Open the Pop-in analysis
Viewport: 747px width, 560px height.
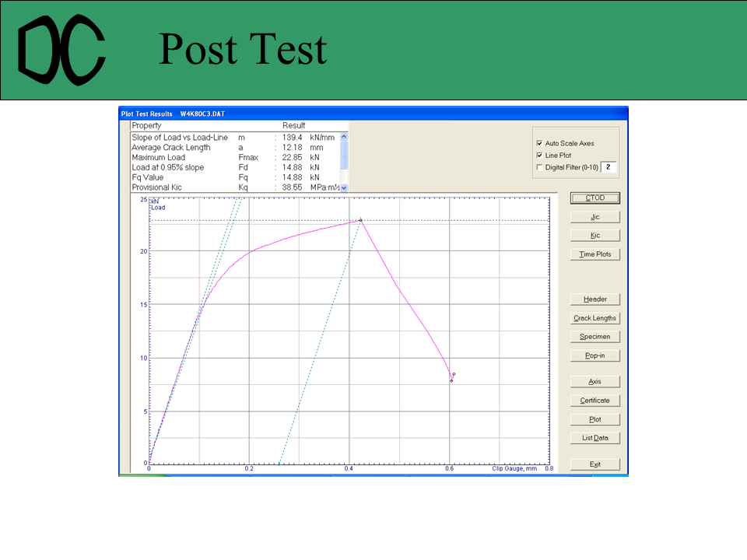coord(594,355)
